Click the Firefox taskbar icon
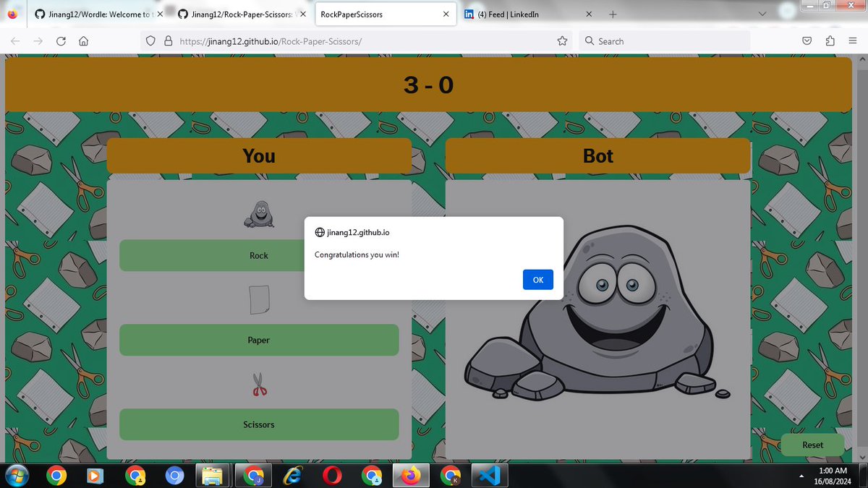The height and width of the screenshot is (488, 868). [411, 476]
